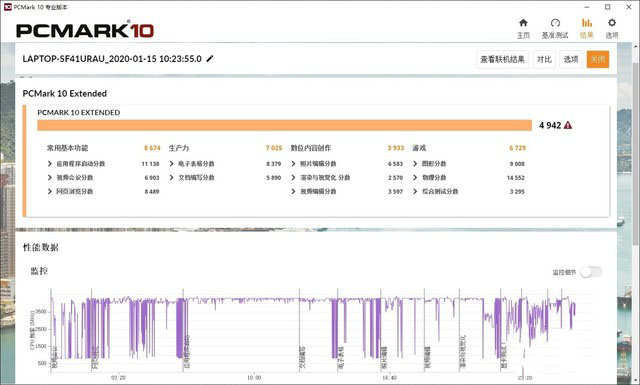This screenshot has width=640, height=385.
Task: Expand the 视频编辑分数 row
Action: tap(293, 191)
